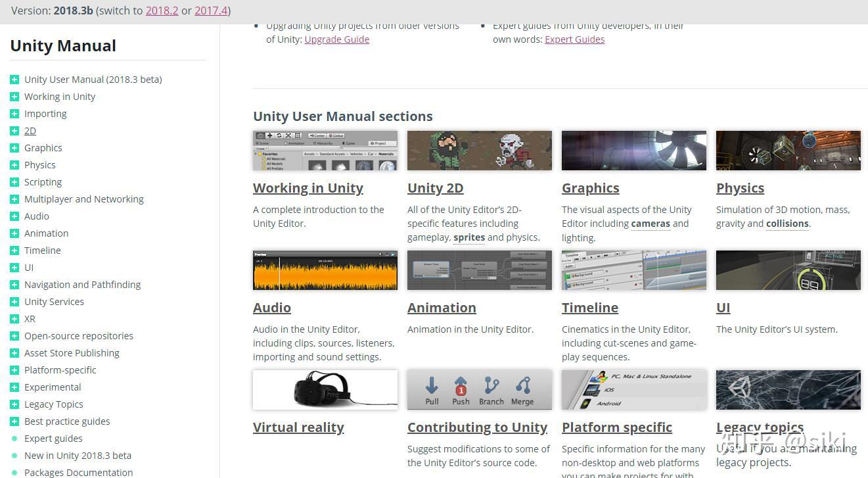Click the cameras glossary term
This screenshot has width=868, height=478.
coord(651,224)
